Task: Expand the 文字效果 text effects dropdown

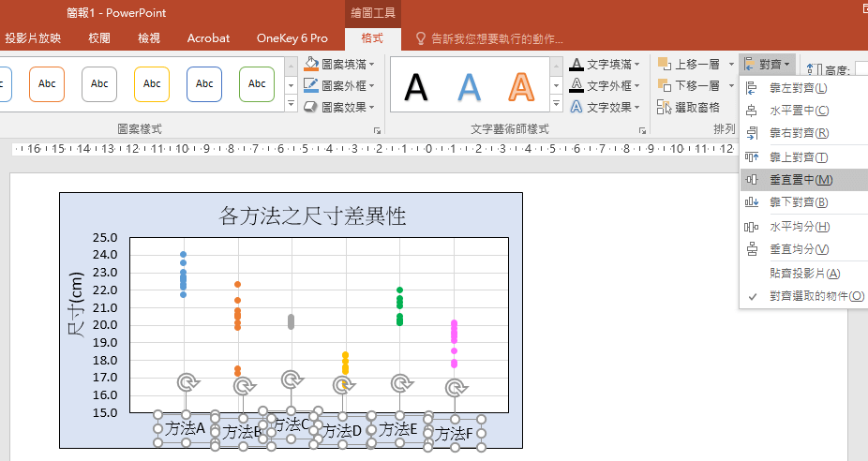Action: [x=639, y=108]
